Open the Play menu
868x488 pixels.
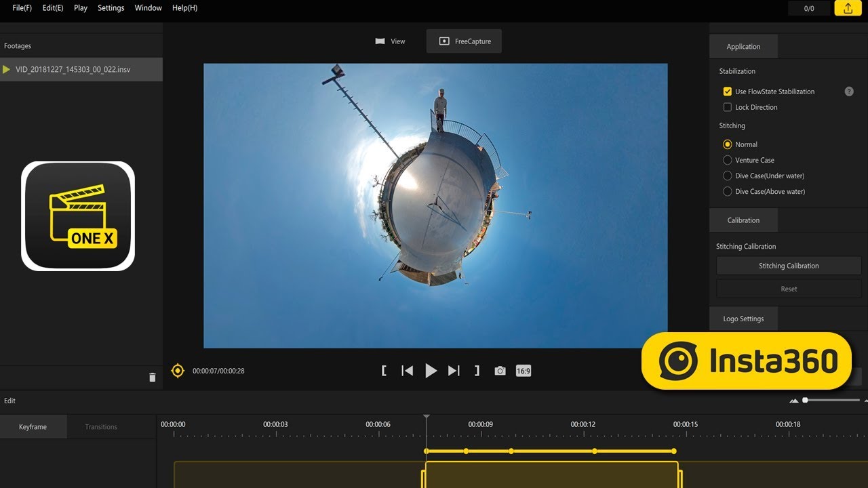81,8
